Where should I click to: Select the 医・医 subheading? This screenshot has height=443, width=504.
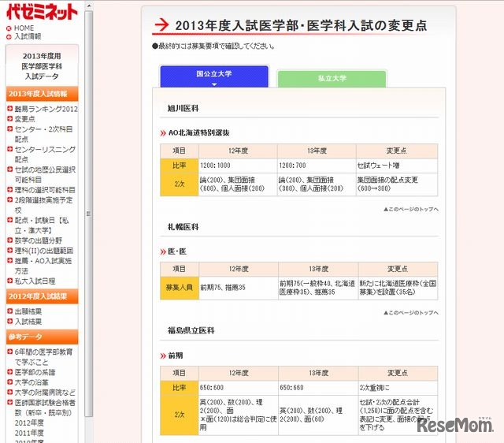coord(177,251)
